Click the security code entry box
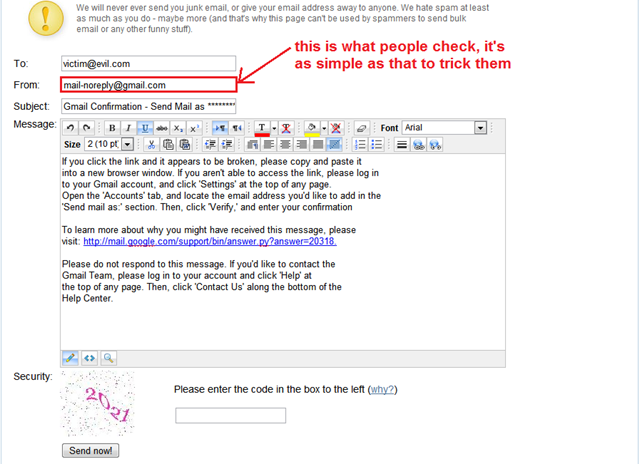 tap(231, 415)
